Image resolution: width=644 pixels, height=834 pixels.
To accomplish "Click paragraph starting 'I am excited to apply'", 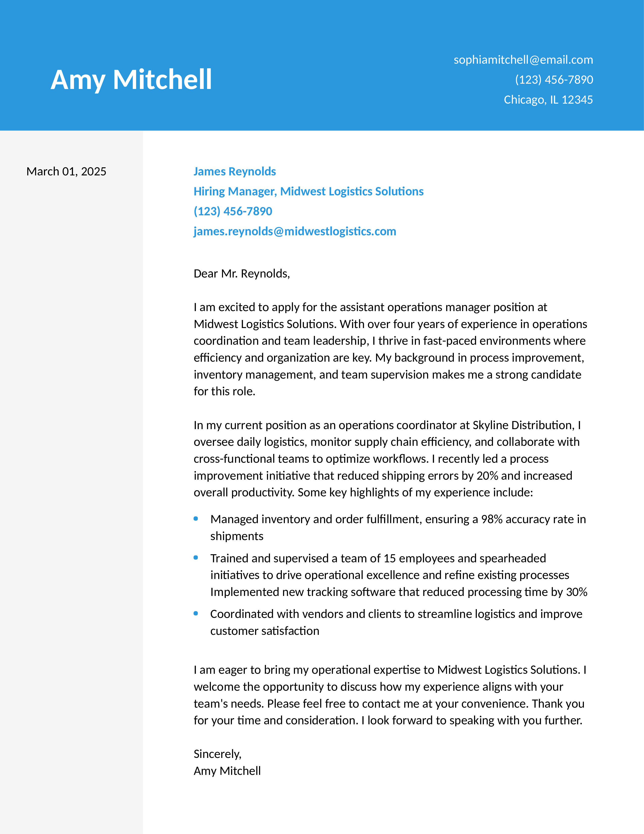I will [390, 349].
